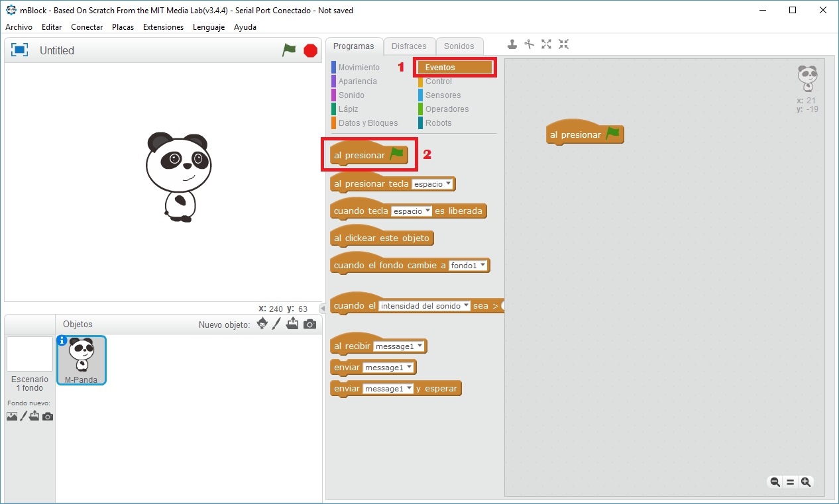Select the duplicate stamp tool

click(512, 44)
